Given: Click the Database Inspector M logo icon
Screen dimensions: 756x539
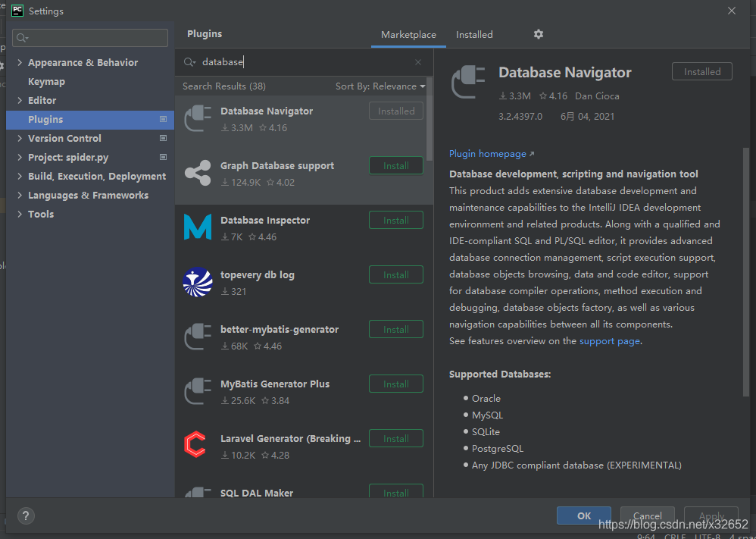Looking at the screenshot, I should tap(198, 227).
